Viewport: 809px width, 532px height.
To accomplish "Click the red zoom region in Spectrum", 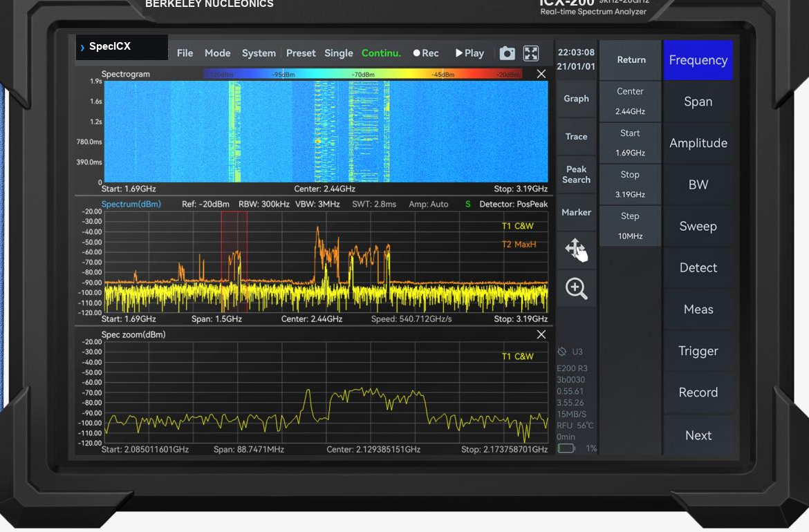I will tap(234, 261).
